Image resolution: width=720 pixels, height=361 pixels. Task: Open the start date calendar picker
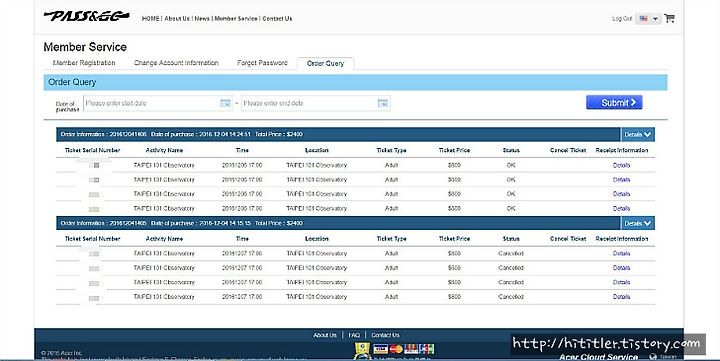pos(225,103)
